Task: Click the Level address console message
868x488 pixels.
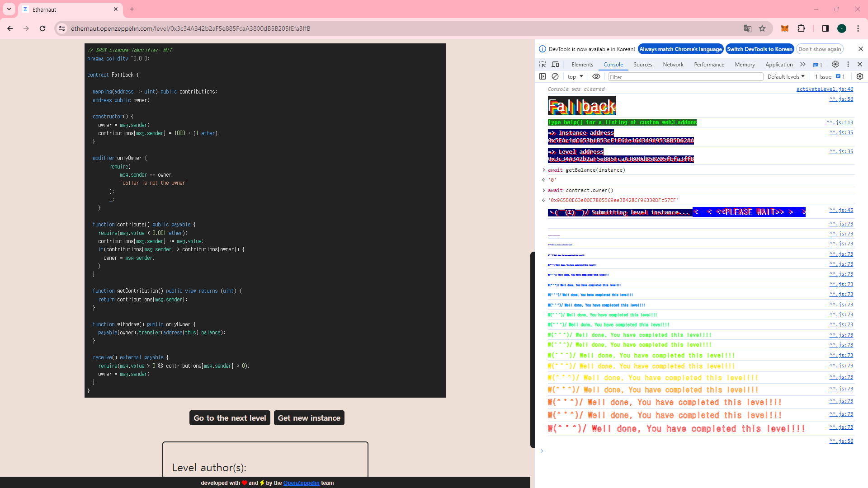Action: 621,155
